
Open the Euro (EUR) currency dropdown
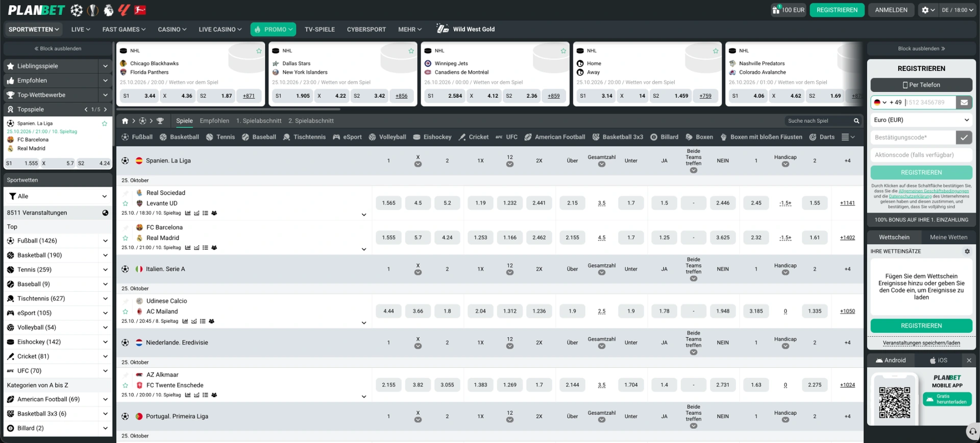pyautogui.click(x=921, y=120)
